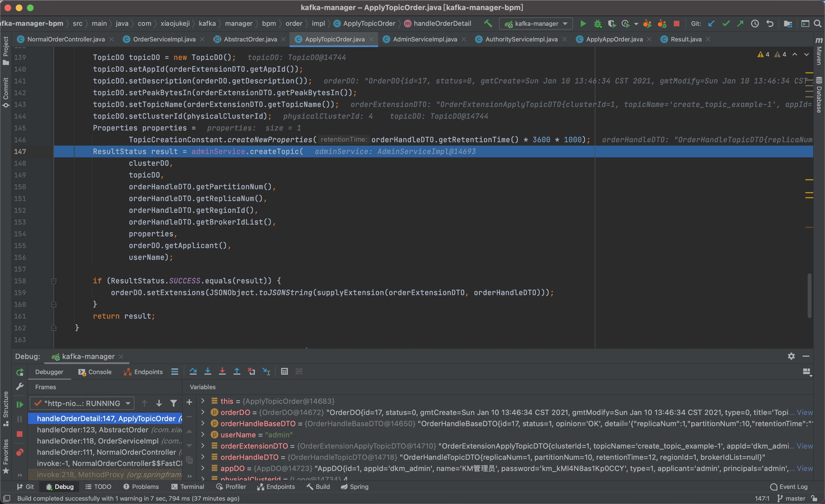Collapse the code fold arrow at line 158
Viewport: 825px width, 504px height.
pos(53,281)
